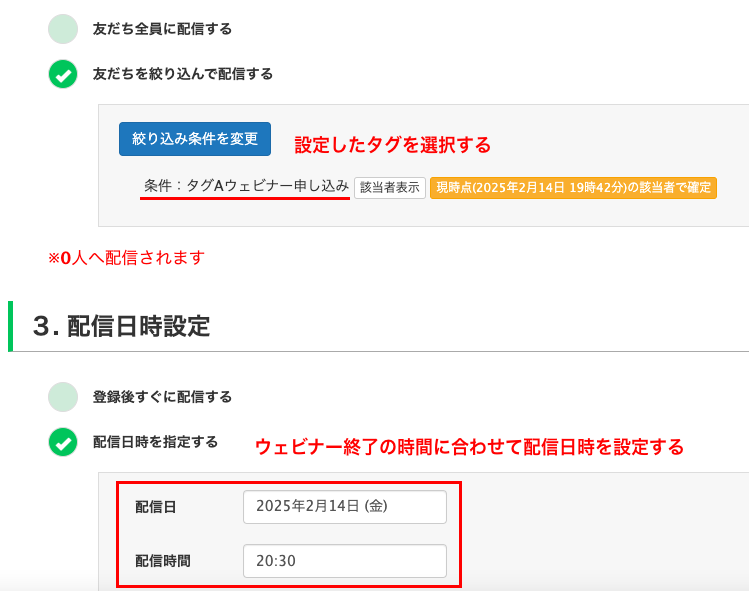
Task: Click the 配信日 label
Action: tap(156, 507)
